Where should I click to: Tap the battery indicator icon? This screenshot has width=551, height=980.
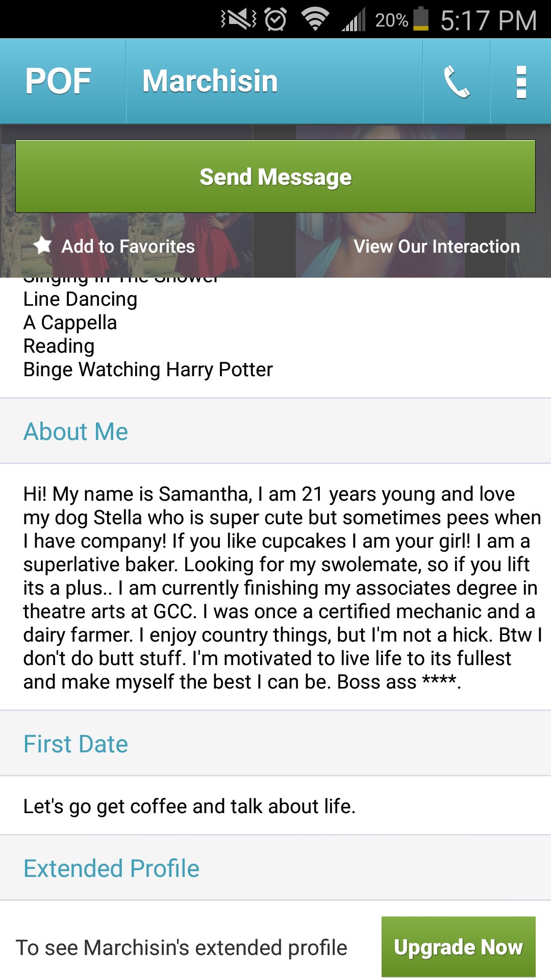421,19
